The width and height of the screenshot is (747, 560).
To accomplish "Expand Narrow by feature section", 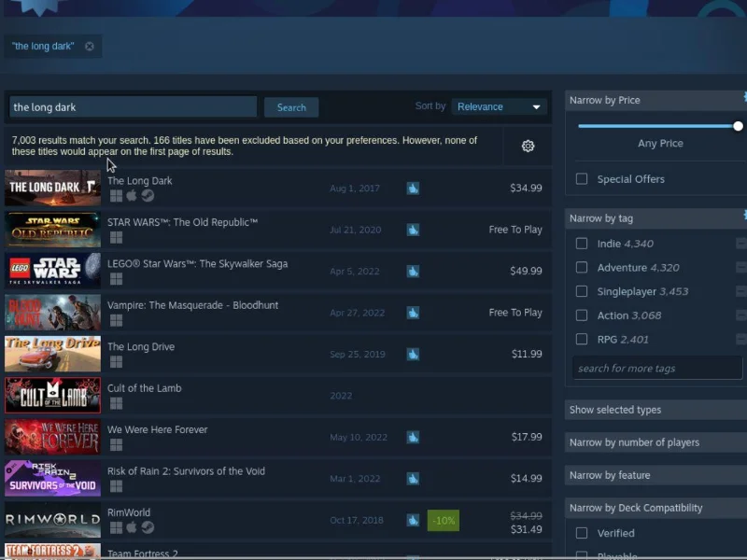I will (655, 475).
